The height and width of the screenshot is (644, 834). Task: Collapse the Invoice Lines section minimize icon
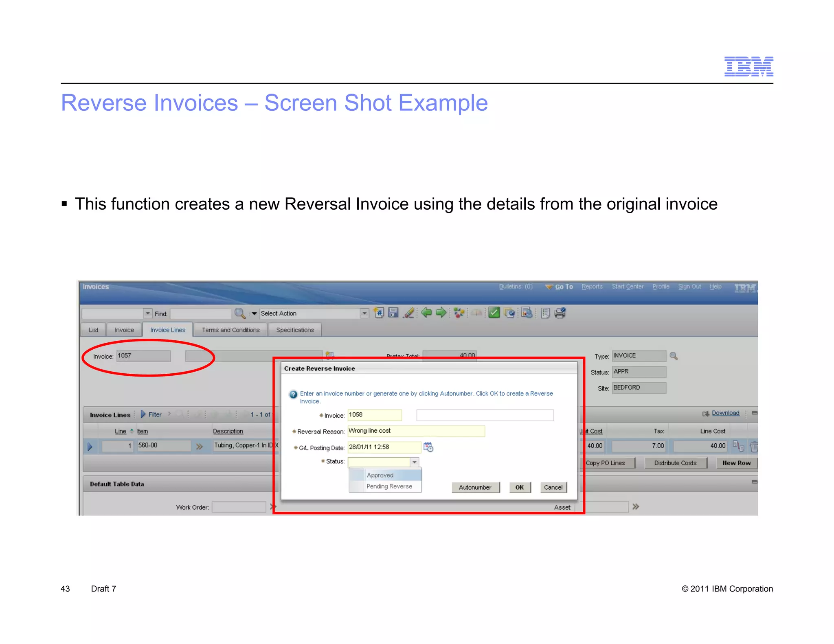tap(755, 413)
